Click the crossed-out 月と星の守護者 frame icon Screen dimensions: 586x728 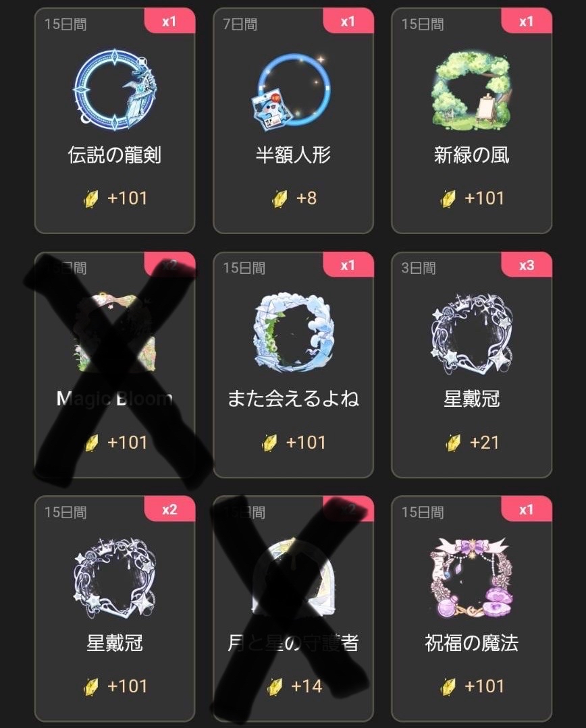[x=293, y=578]
